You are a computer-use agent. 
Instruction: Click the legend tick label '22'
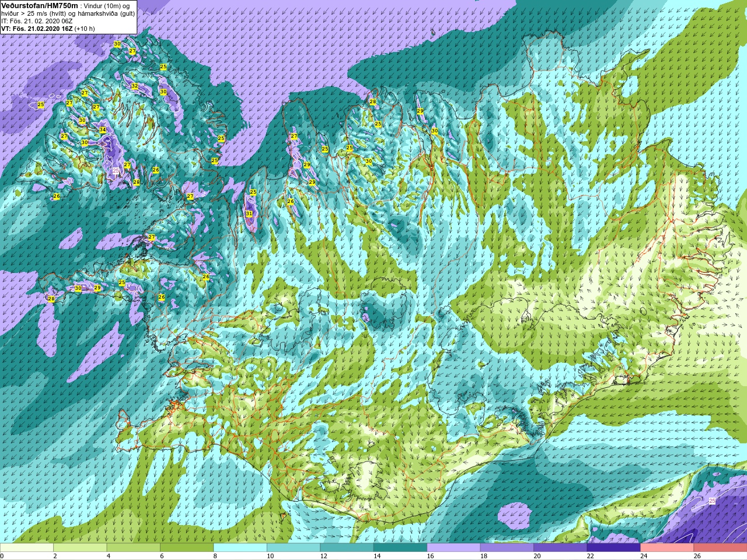pos(590,556)
